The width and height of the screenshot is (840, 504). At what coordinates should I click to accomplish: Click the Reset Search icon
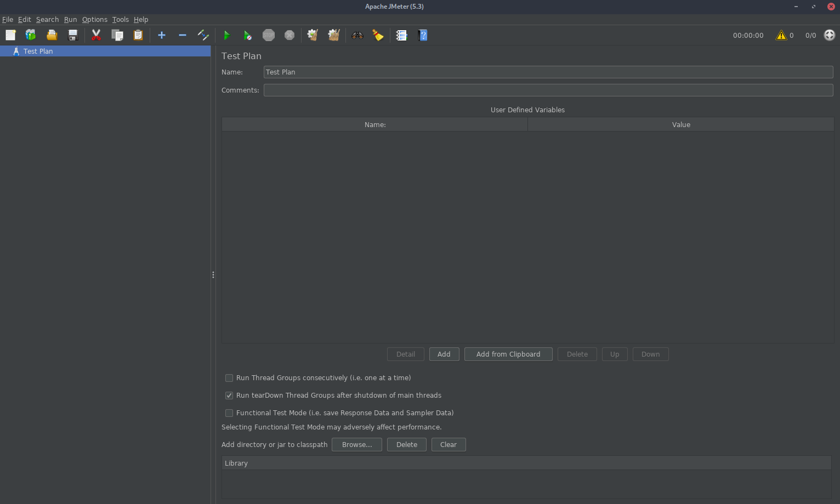(378, 35)
